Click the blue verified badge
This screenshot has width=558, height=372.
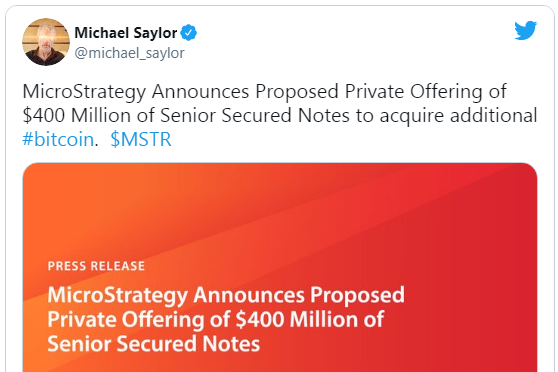pyautogui.click(x=189, y=33)
